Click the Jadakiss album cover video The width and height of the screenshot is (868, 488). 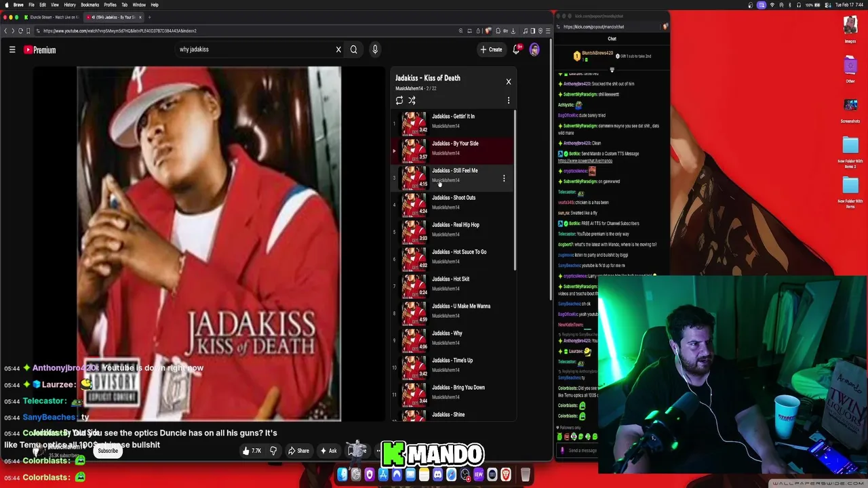tap(209, 244)
